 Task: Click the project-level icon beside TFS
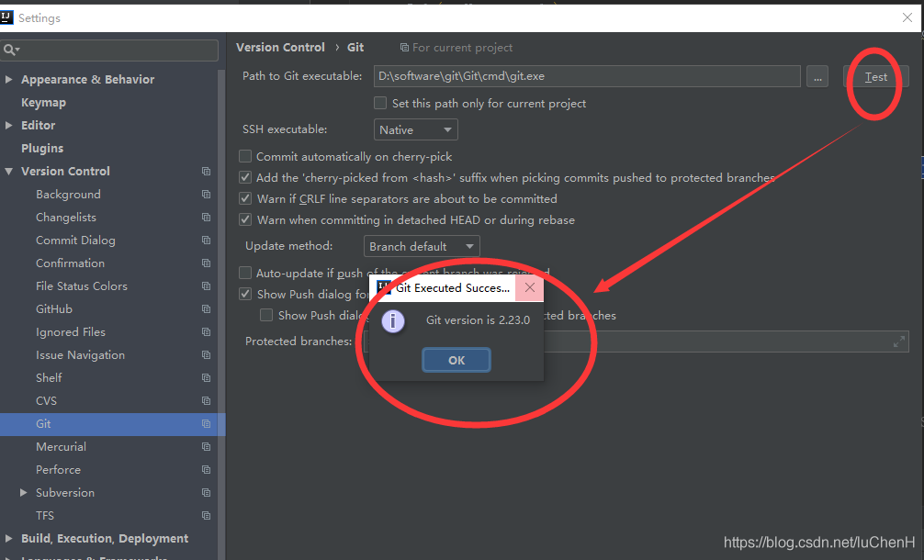pos(206,516)
